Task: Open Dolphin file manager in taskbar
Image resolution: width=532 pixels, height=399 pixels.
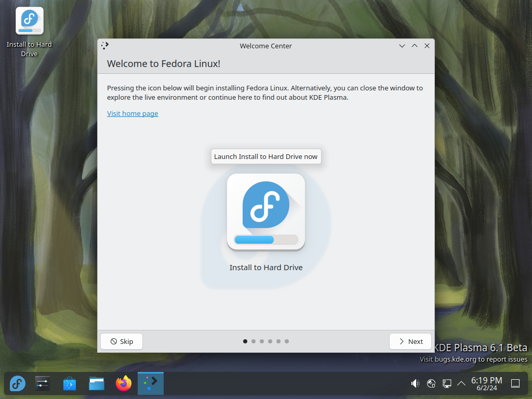Action: (x=96, y=383)
